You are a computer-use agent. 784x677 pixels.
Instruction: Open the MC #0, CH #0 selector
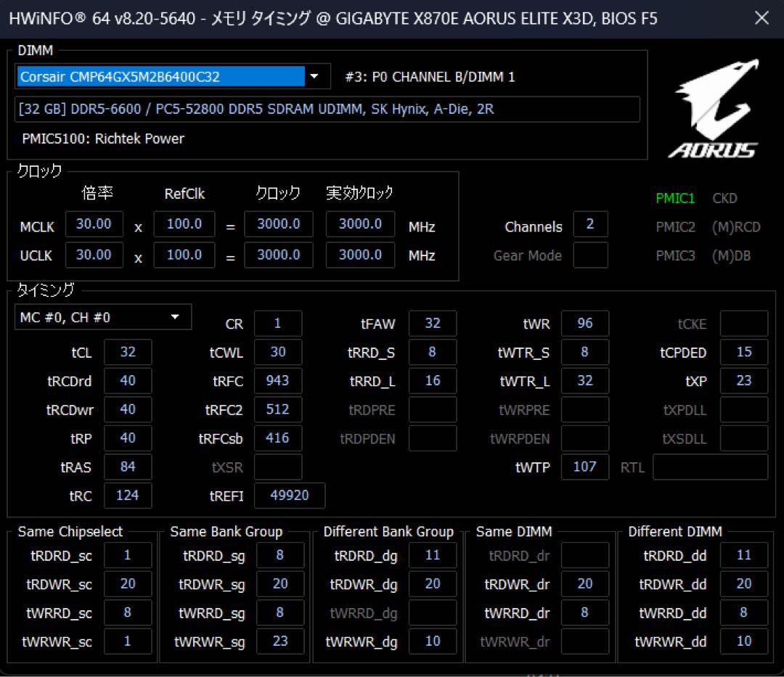click(102, 317)
